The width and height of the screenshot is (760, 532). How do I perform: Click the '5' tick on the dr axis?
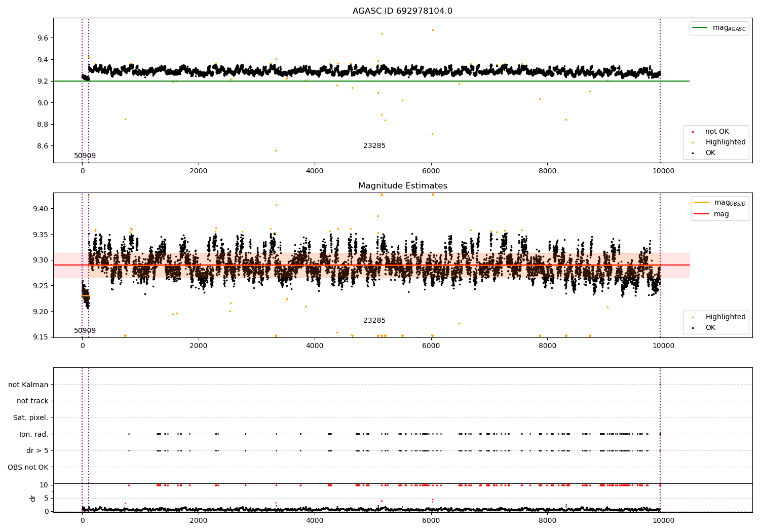[46, 498]
